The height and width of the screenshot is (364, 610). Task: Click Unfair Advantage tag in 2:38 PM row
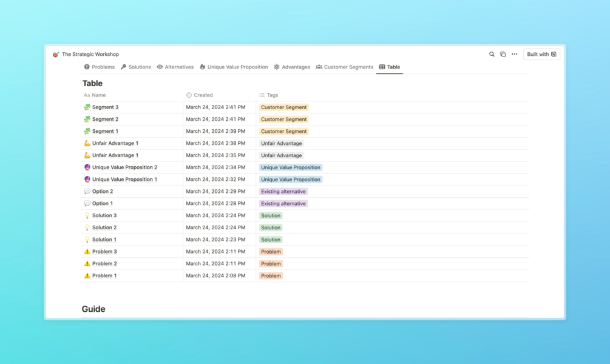click(281, 144)
